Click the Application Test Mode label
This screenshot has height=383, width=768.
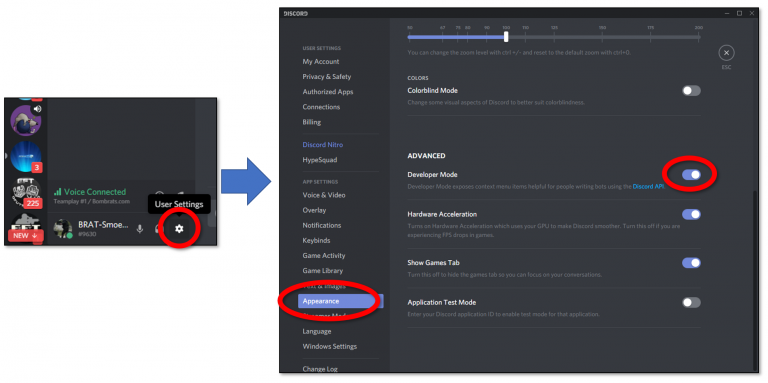[442, 303]
